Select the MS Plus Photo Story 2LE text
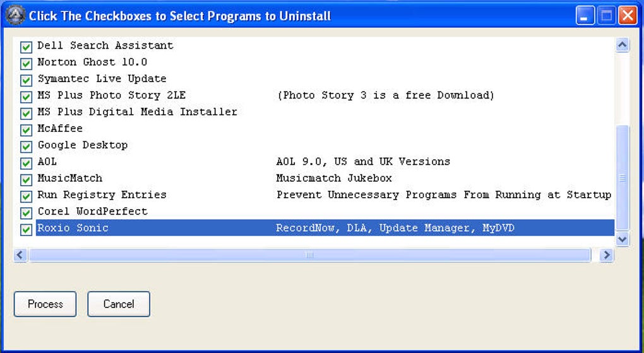This screenshot has width=644, height=353. tap(111, 95)
